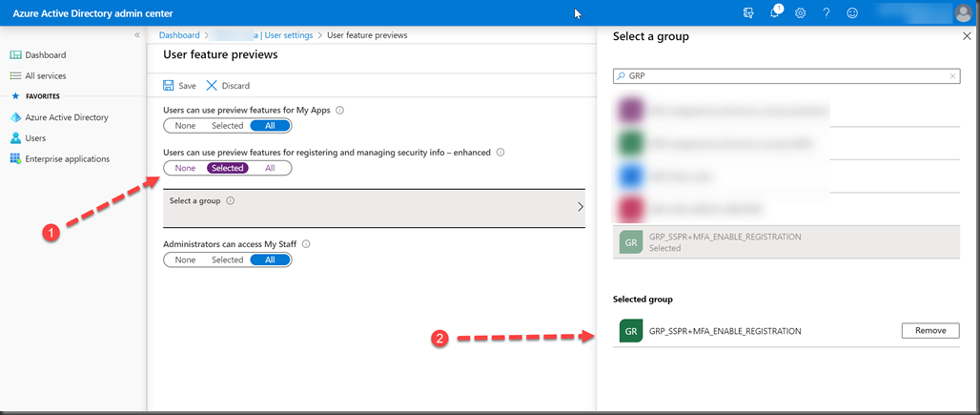
Task: Click the Discard X icon
Action: click(x=212, y=86)
